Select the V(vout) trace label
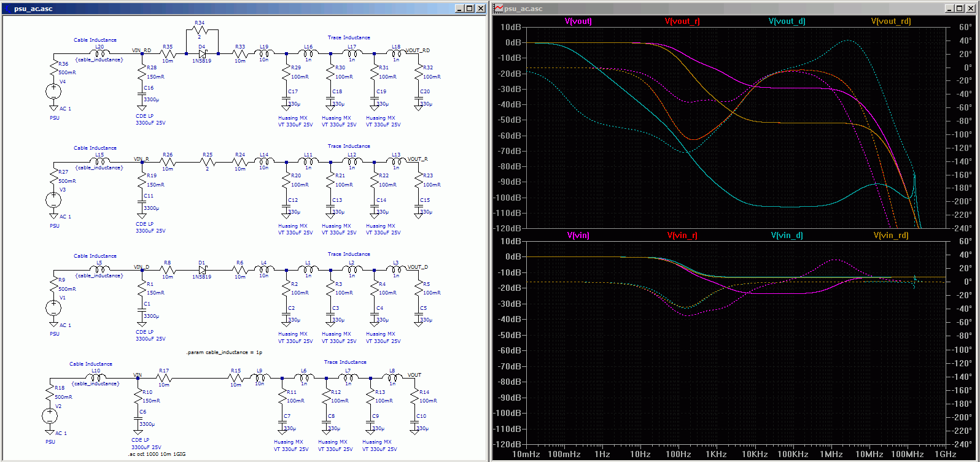Viewport: 980px width, 462px height. (578, 21)
